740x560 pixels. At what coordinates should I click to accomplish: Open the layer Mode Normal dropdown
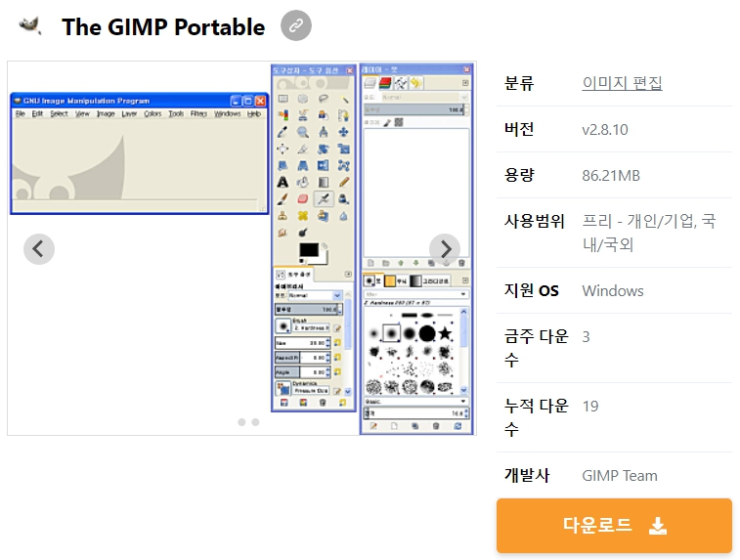pos(423,97)
